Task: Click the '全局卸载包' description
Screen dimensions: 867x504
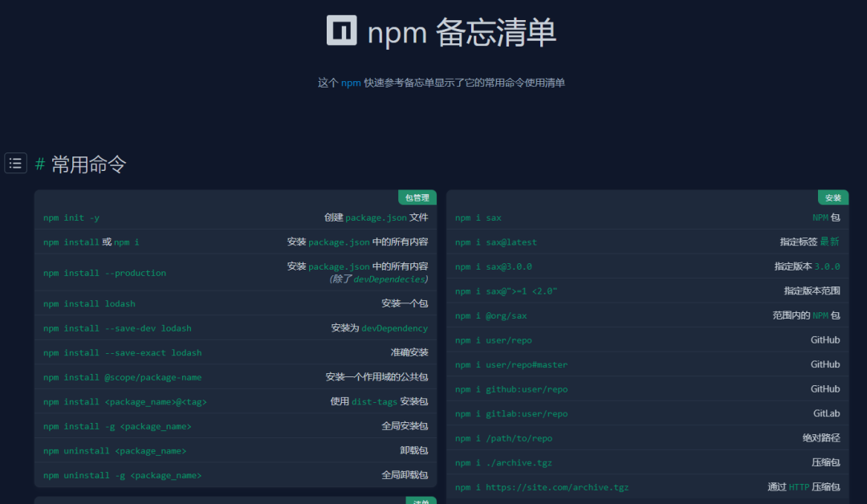Action: pos(405,475)
